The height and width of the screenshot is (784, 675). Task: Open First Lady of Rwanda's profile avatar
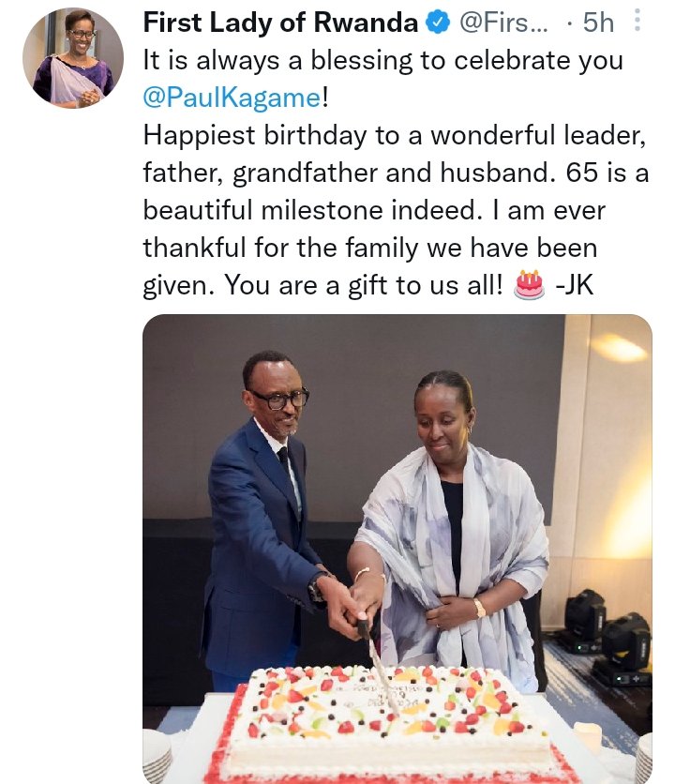click(73, 58)
